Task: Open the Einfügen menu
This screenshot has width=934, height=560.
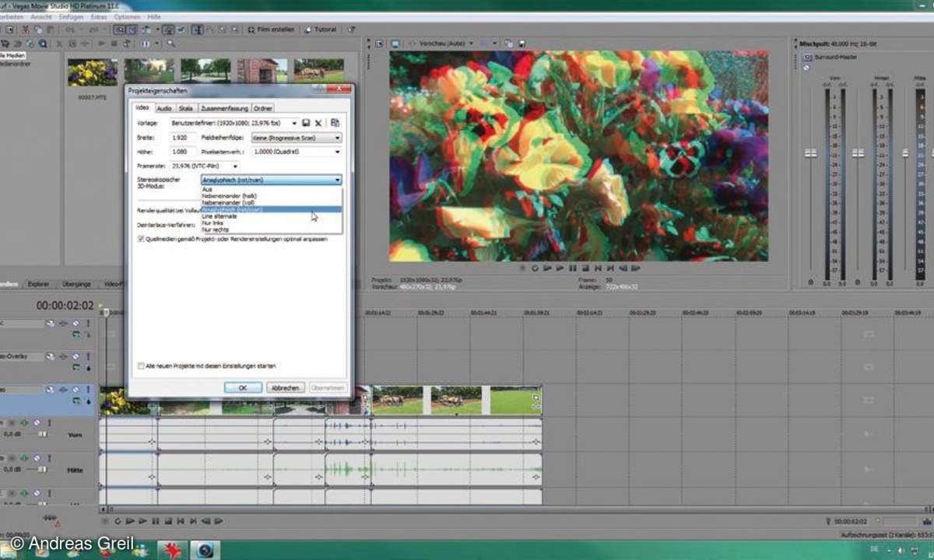Action: click(x=70, y=16)
